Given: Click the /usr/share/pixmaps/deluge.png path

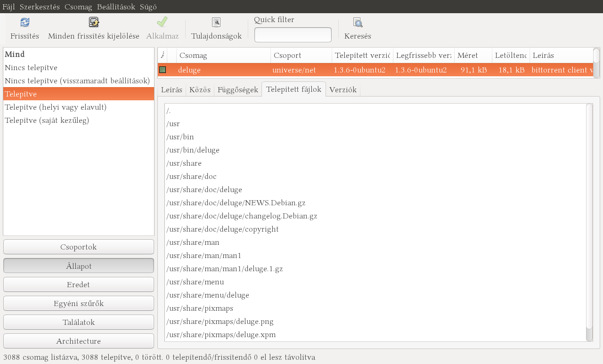Looking at the screenshot, I should coord(220,322).
